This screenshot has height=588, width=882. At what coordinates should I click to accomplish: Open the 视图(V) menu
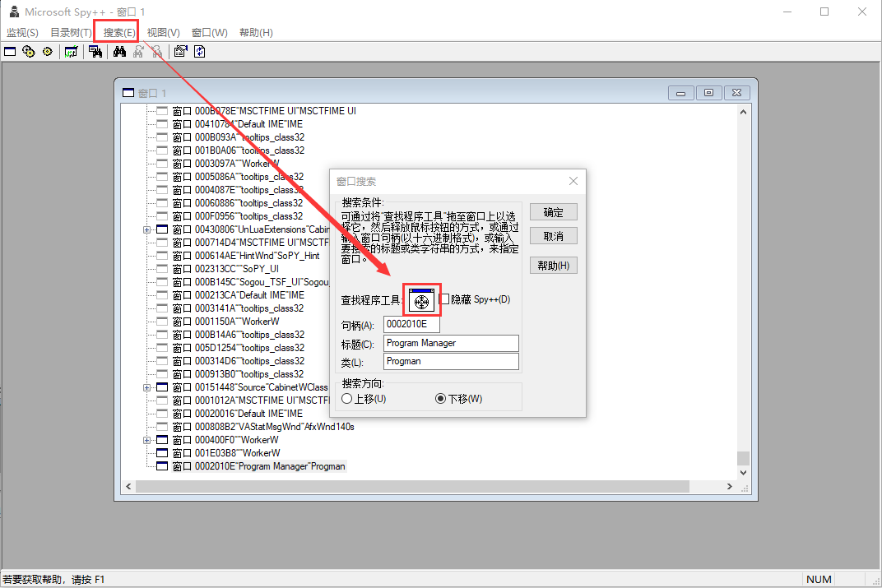coord(160,32)
